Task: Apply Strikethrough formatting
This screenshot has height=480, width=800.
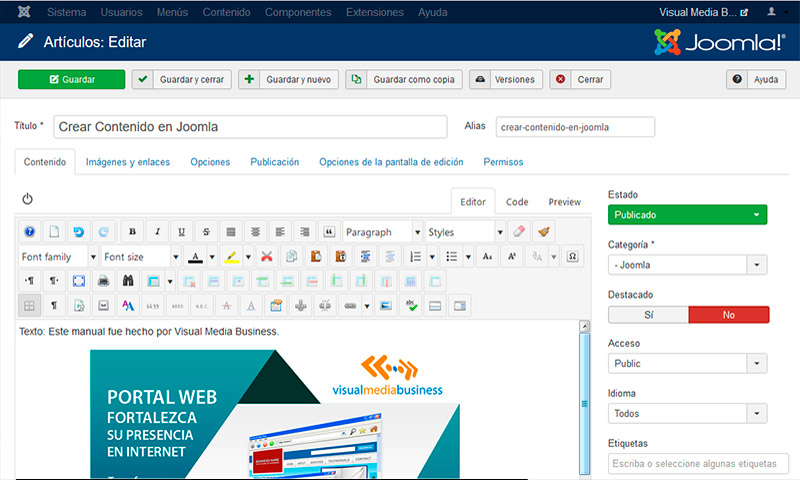Action: coord(206,232)
